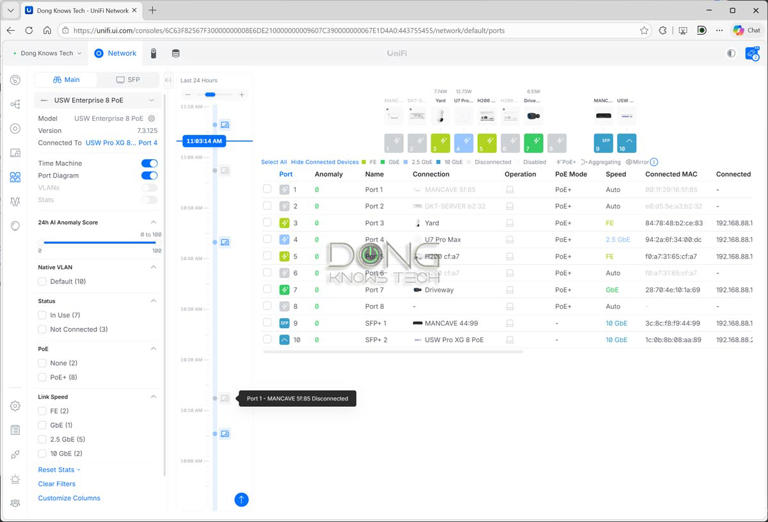Check the PoE None (2) filter

point(42,363)
